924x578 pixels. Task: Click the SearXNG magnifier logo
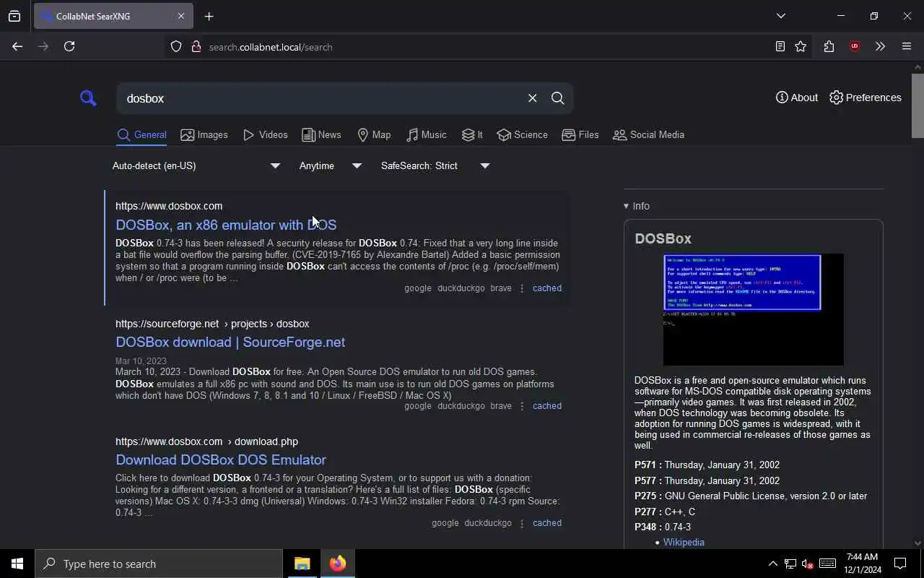[88, 98]
